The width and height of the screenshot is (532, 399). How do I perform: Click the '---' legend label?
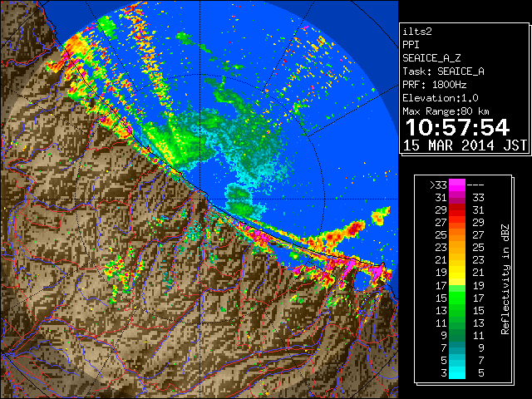(x=475, y=185)
